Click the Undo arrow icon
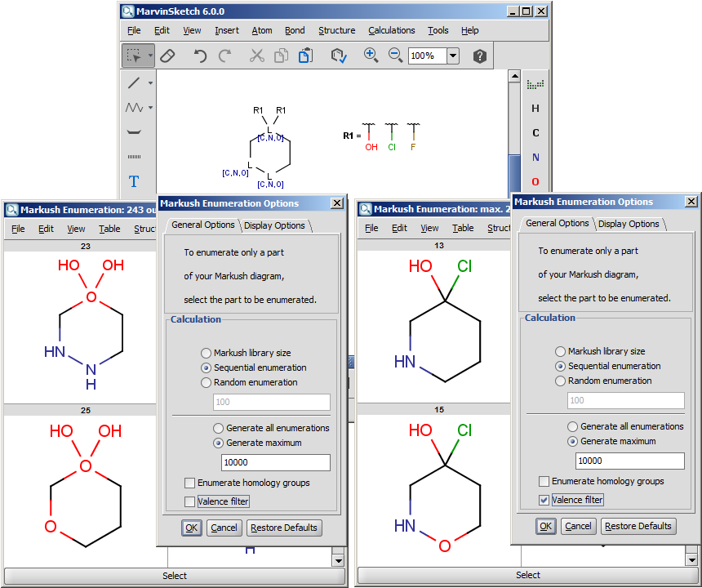Image resolution: width=702 pixels, height=588 pixels. (200, 56)
